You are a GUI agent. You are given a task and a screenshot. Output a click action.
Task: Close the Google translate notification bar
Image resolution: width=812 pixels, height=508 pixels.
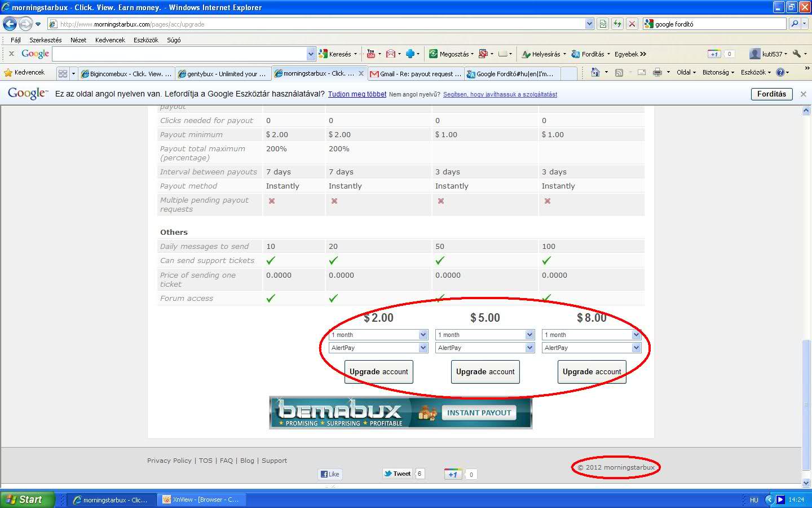[x=804, y=94]
